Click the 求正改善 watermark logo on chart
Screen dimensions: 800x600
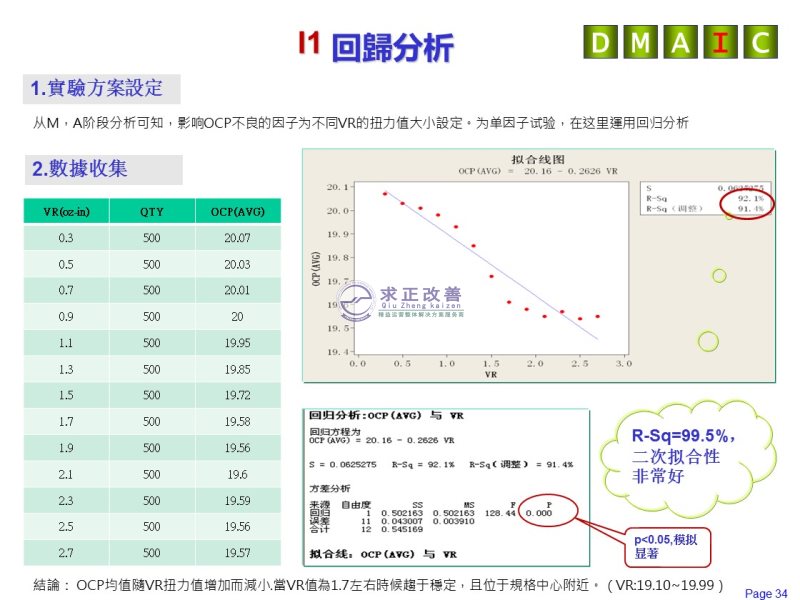click(x=402, y=300)
